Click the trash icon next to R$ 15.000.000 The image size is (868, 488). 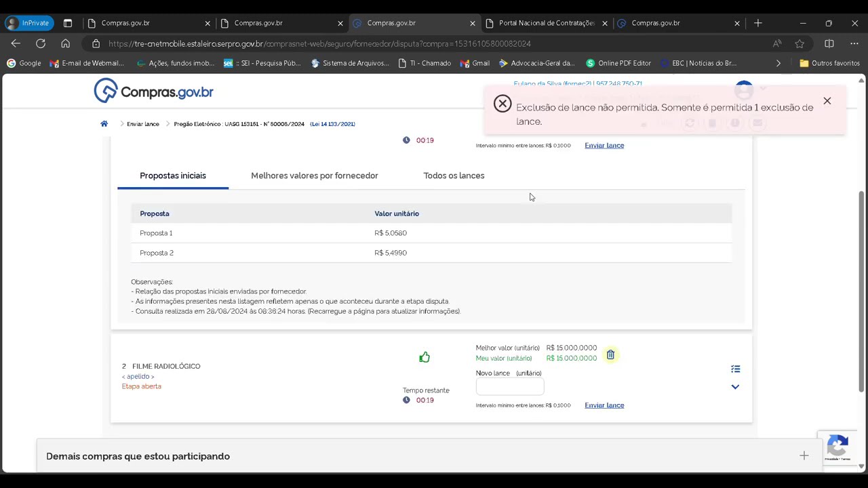(610, 354)
